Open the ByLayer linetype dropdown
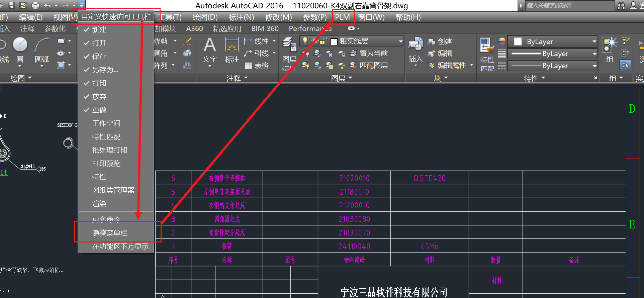This screenshot has height=298, width=644. point(594,66)
